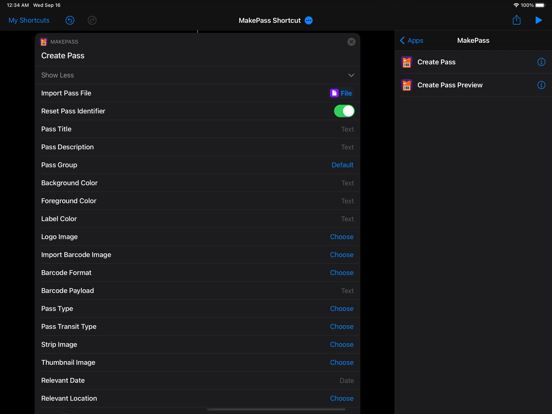Tap the MakePass sidebar heading

point(473,40)
